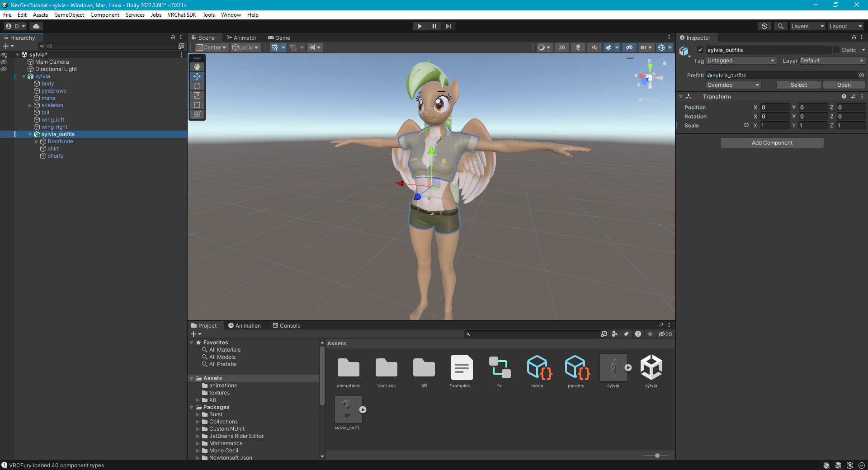868x470 pixels.
Task: Select the Move tool
Action: pos(197,76)
